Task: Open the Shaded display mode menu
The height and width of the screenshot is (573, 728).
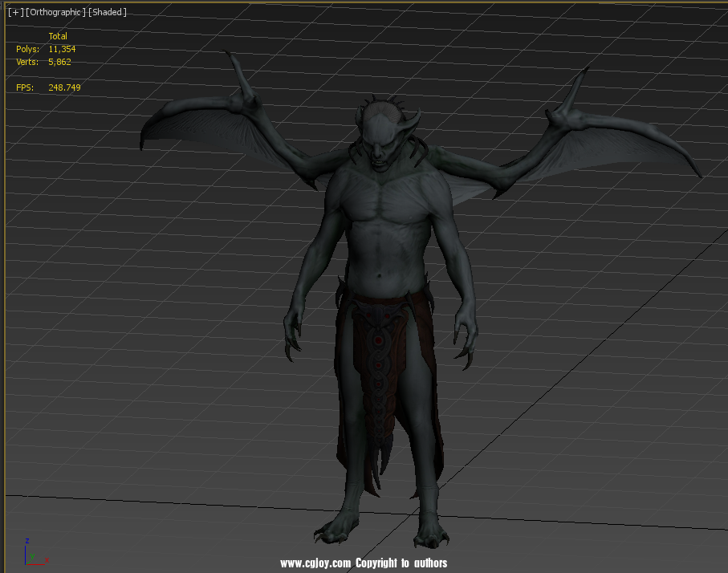Action: click(x=108, y=12)
